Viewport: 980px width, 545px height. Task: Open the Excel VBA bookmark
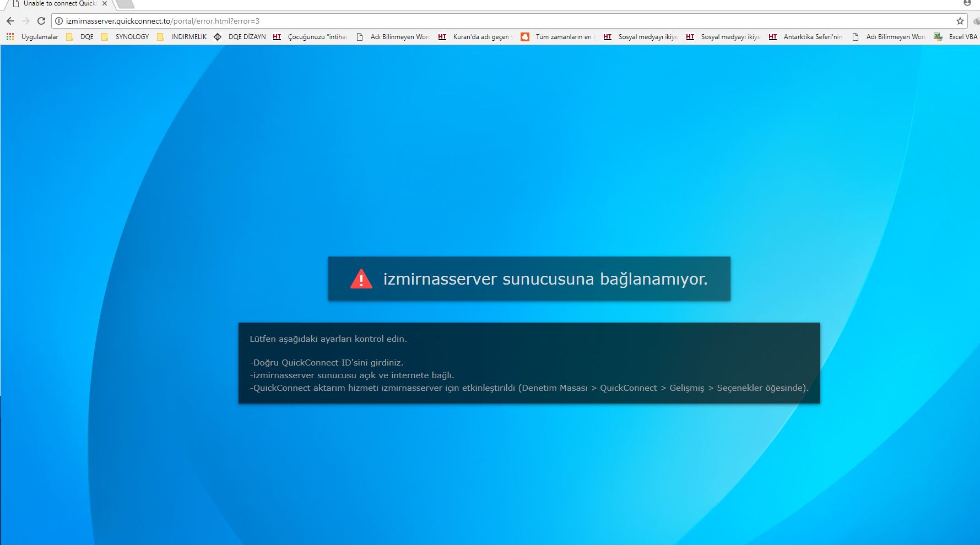point(956,37)
